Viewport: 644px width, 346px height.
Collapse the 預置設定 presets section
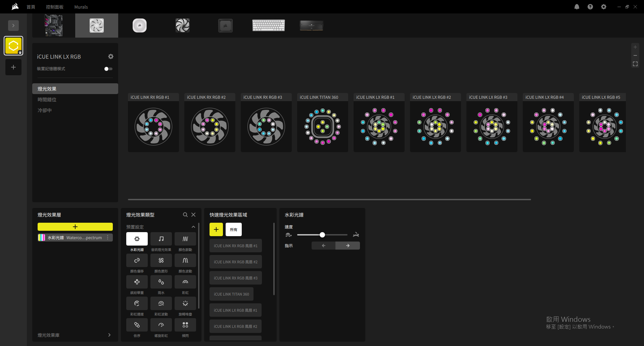pyautogui.click(x=193, y=227)
